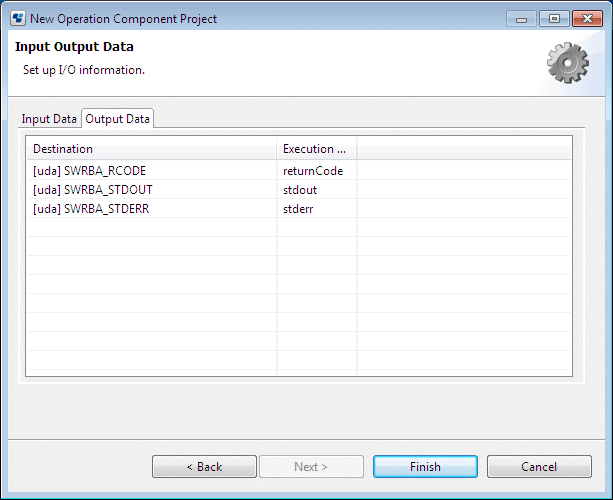Switch to the Input Data tab
Image resolution: width=613 pixels, height=500 pixels.
pyautogui.click(x=49, y=119)
